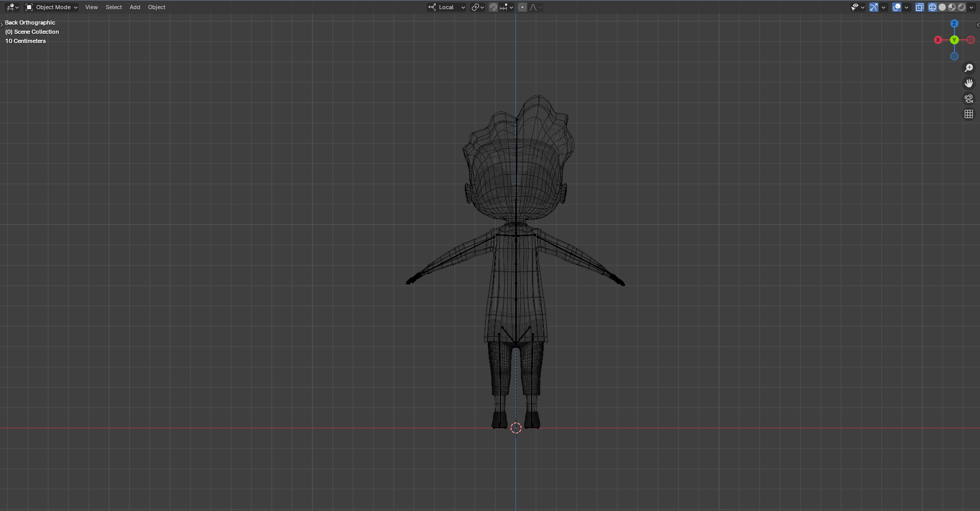Click the Z axis on navigation gizmo
The image size is (980, 511).
[x=954, y=24]
